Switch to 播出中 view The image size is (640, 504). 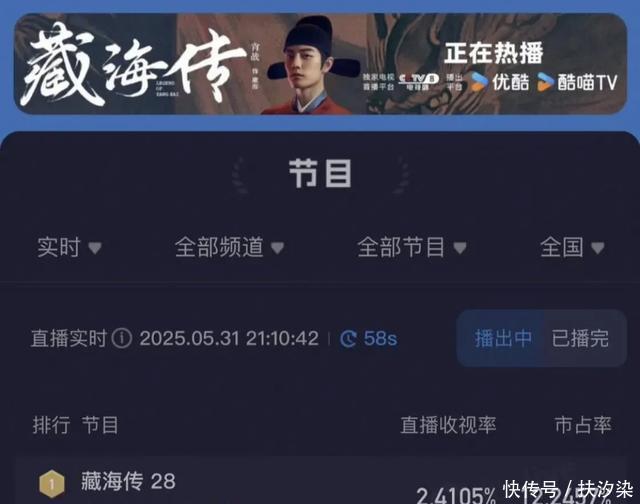point(503,338)
